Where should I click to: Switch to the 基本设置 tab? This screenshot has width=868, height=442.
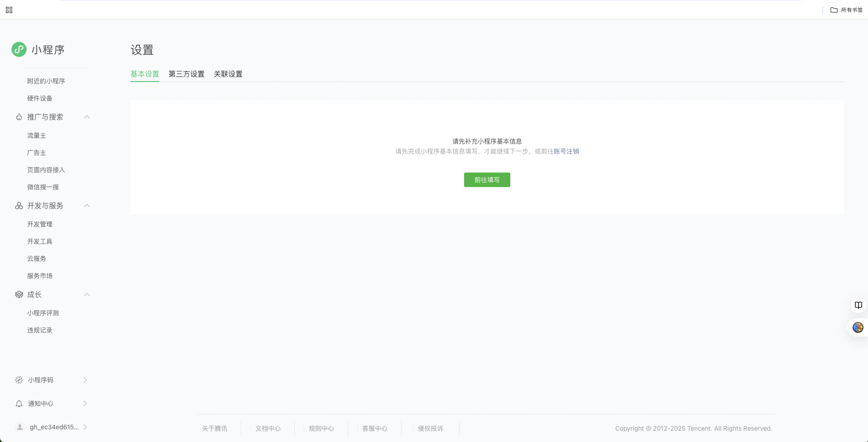[x=145, y=74]
